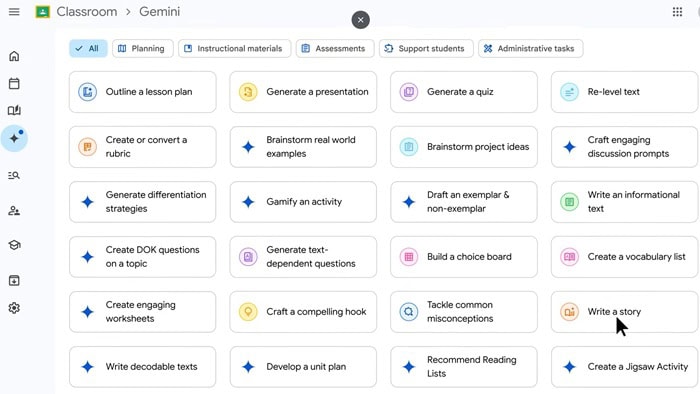Click the Gemini breadcrumb text
Viewport: 700px width, 394px height.
159,12
